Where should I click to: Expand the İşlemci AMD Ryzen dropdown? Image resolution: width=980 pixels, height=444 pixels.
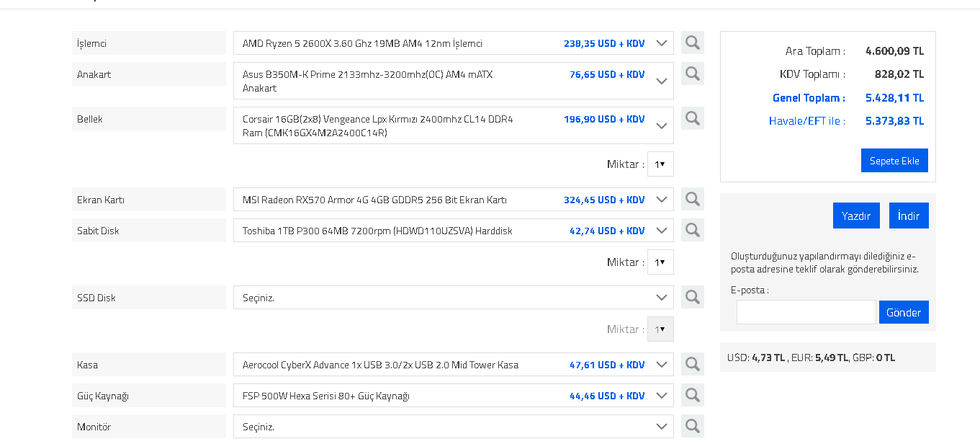point(662,43)
